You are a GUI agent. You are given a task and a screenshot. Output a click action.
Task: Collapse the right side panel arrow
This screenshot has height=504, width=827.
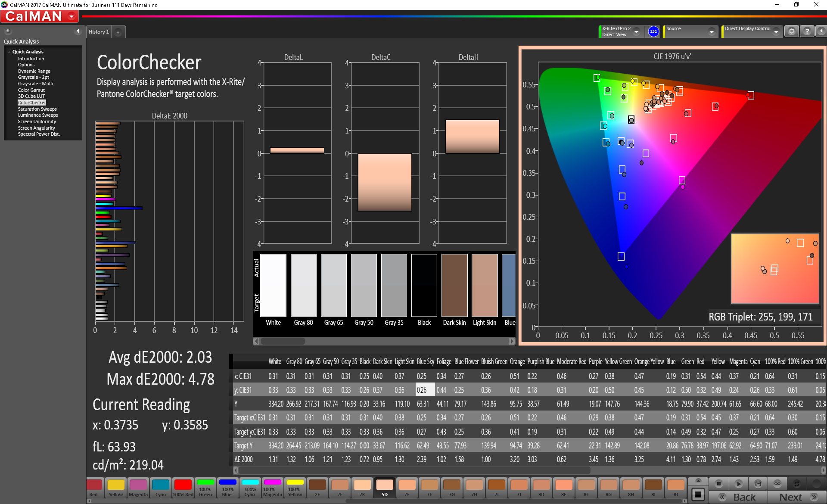pos(821,31)
